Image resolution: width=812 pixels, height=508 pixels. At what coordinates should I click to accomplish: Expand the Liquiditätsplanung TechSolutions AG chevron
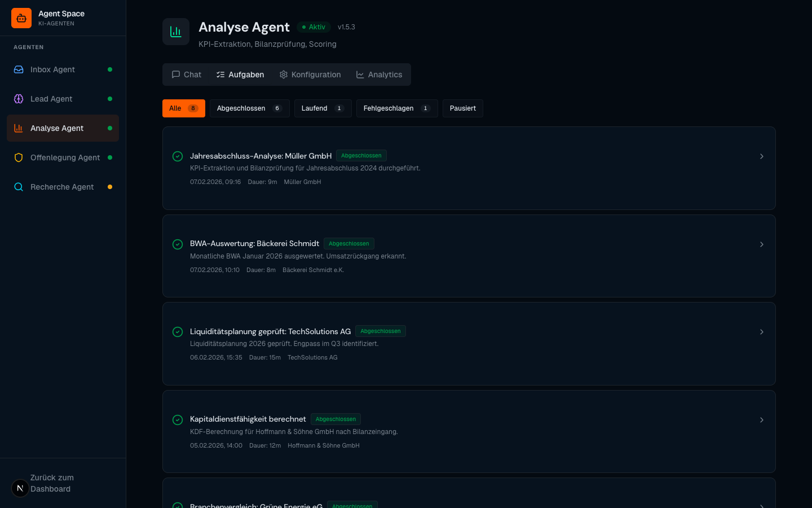(761, 332)
